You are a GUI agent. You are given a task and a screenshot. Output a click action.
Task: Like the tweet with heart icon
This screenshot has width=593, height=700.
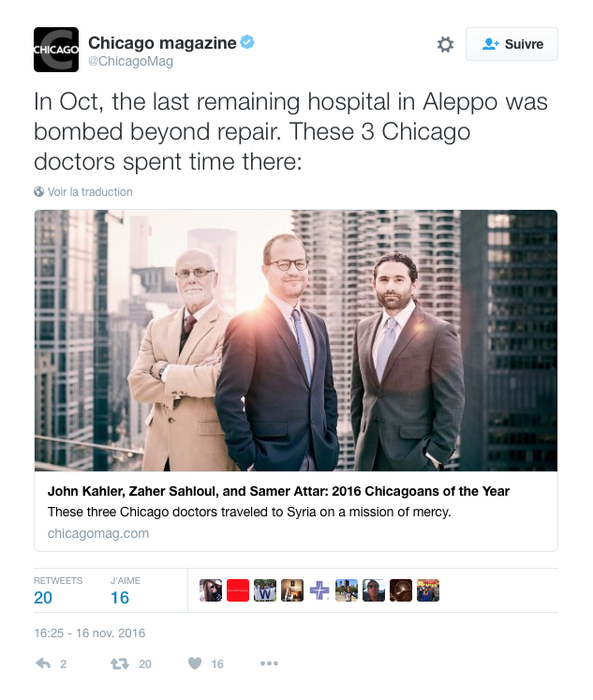(195, 663)
